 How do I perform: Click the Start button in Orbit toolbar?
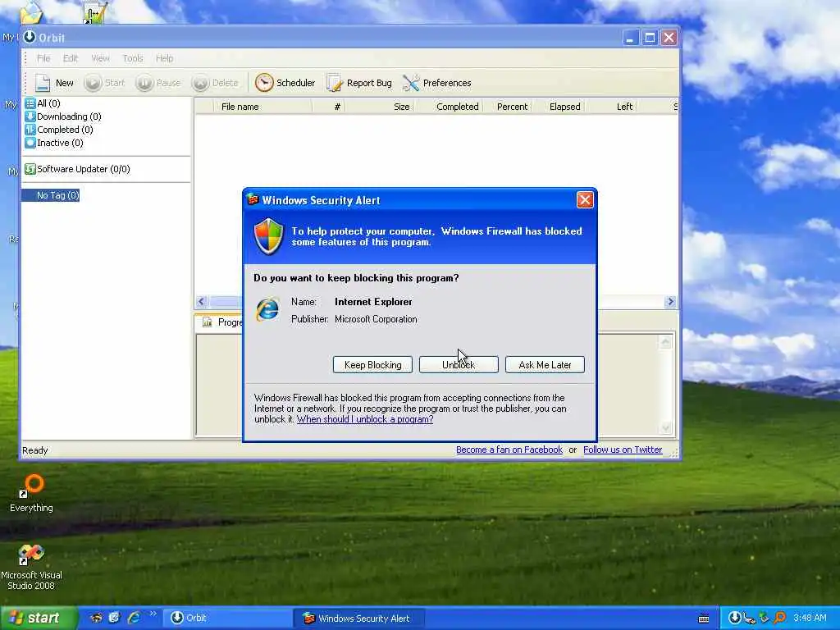(105, 83)
